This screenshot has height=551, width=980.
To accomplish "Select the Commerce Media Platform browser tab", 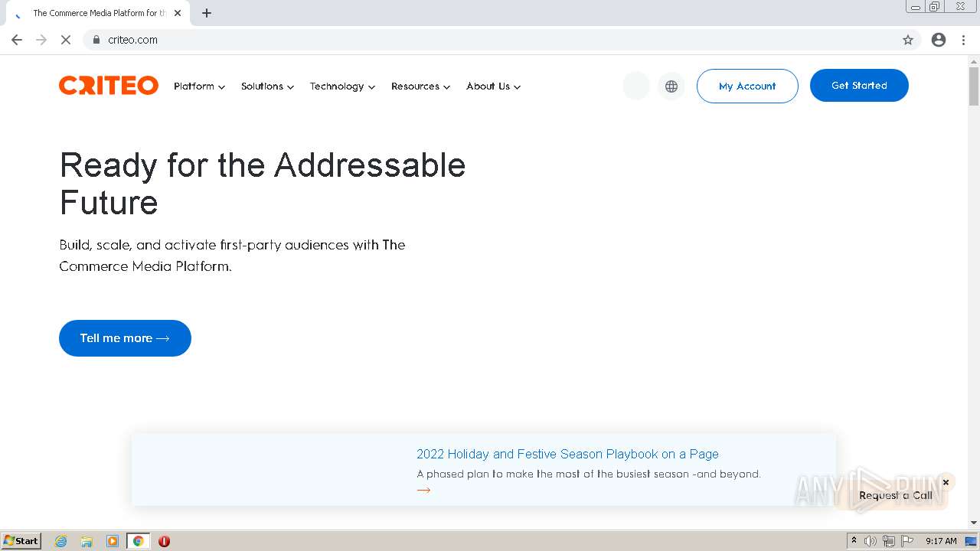I will click(x=98, y=13).
